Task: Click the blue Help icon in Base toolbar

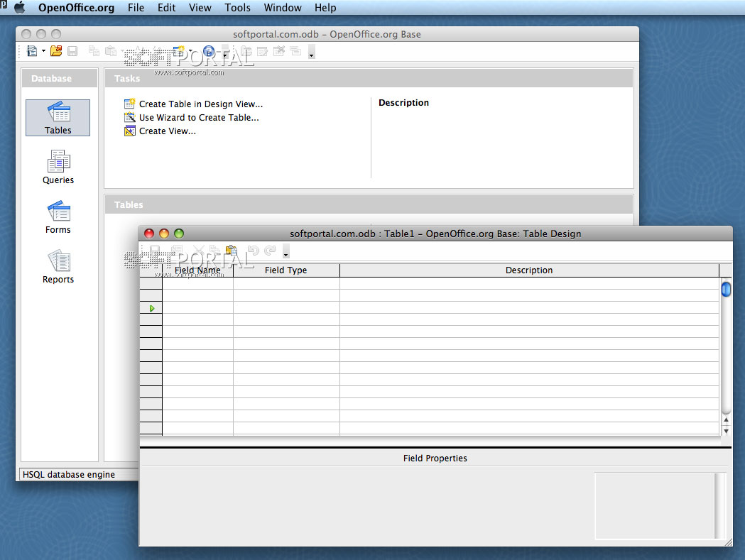Action: pyautogui.click(x=209, y=51)
